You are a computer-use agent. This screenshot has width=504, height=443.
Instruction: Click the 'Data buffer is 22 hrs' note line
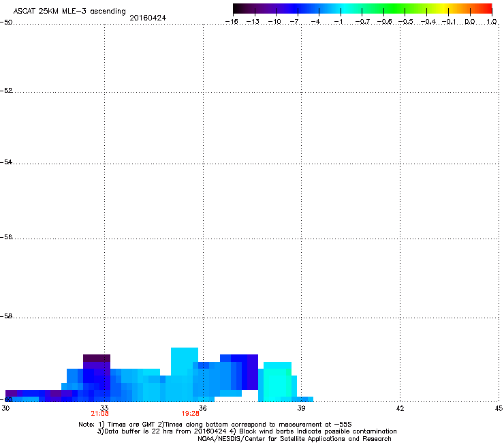[x=247, y=431]
